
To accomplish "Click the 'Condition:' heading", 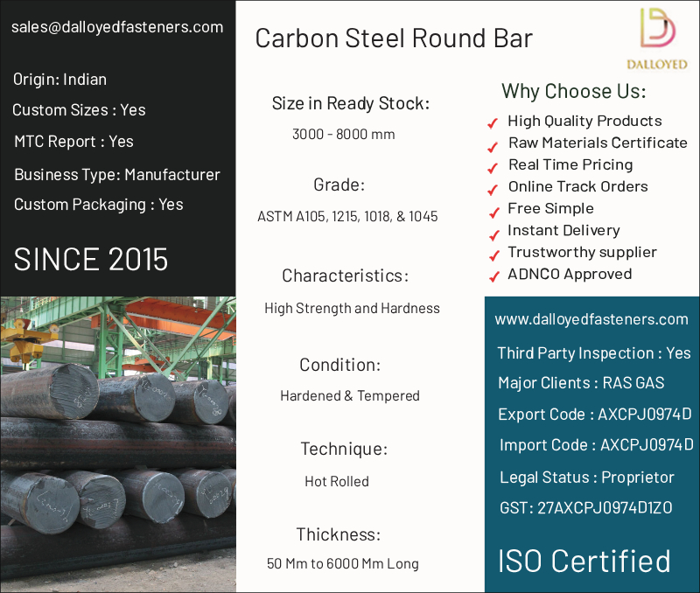I will (340, 365).
